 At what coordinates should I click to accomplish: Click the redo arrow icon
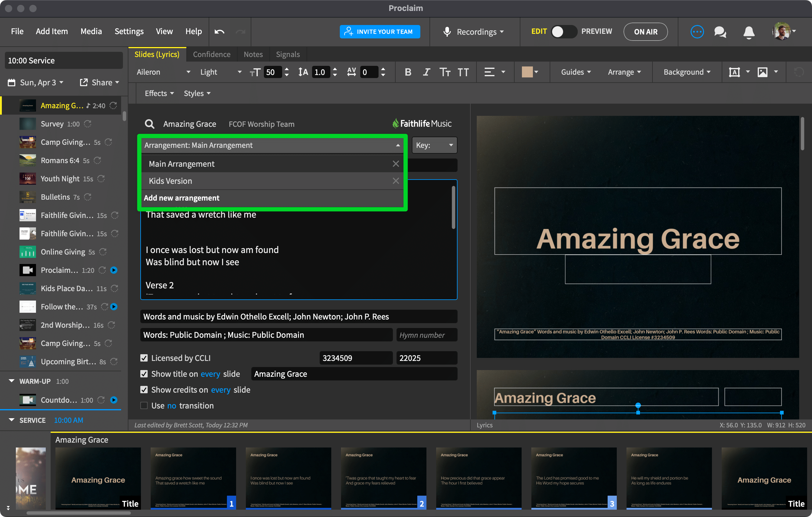[x=240, y=32]
